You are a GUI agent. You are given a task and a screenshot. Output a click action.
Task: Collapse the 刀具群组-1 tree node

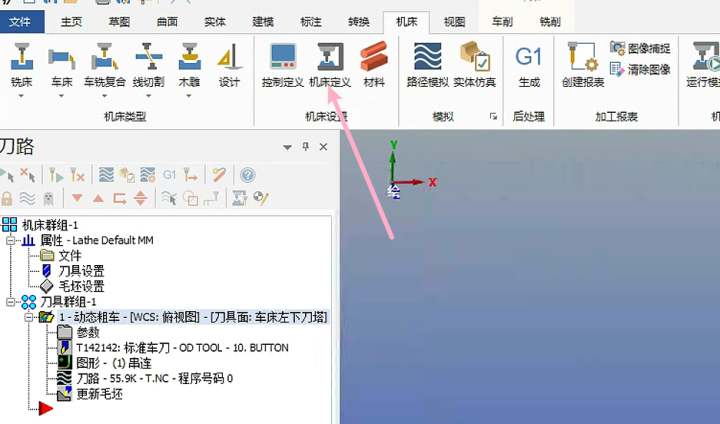tap(11, 301)
